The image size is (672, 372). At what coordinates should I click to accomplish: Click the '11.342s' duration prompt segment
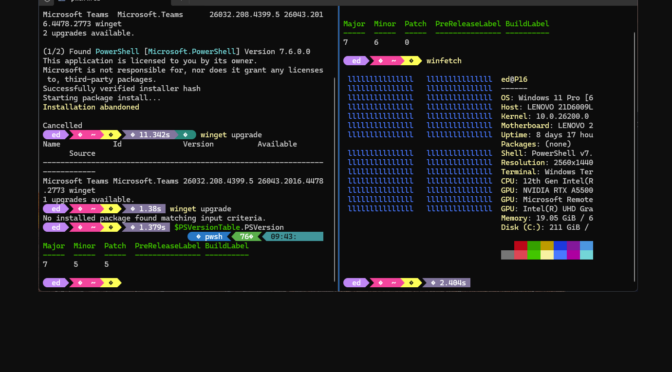(x=150, y=135)
